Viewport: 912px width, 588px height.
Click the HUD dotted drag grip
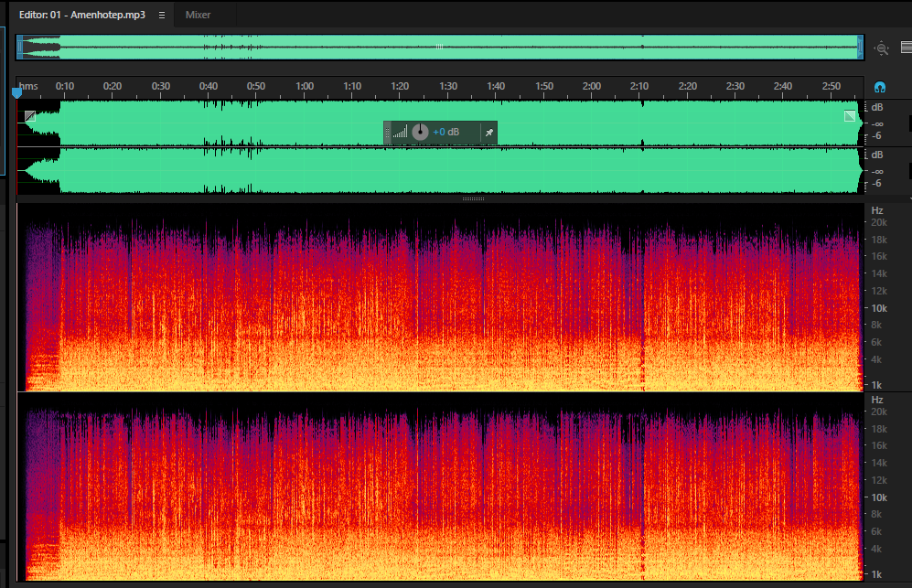[x=387, y=133]
